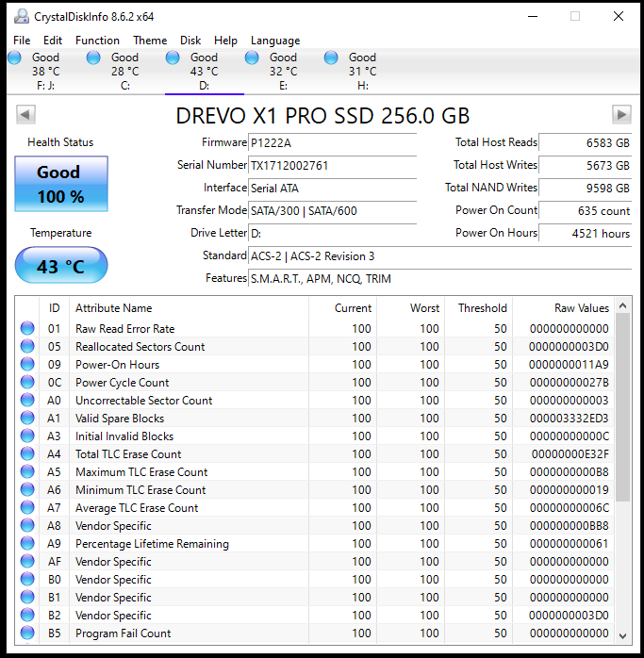
Task: Click Power On Hours value 4521 hours
Action: 586,234
